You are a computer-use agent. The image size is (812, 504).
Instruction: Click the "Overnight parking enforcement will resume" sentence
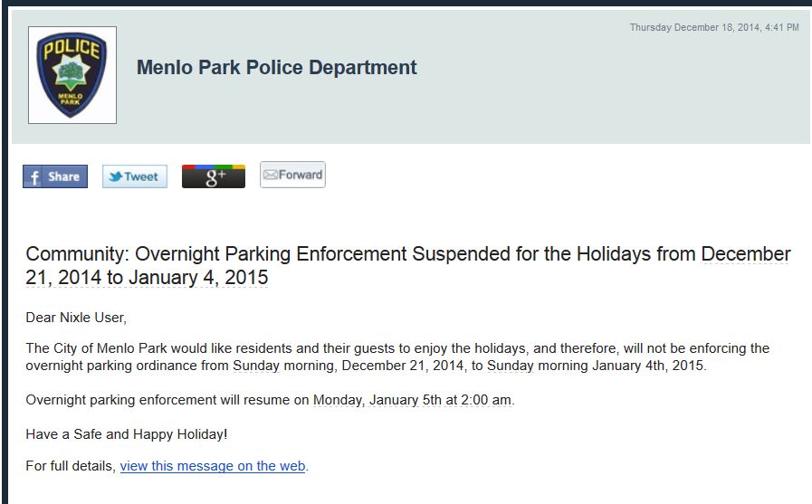tap(167, 399)
